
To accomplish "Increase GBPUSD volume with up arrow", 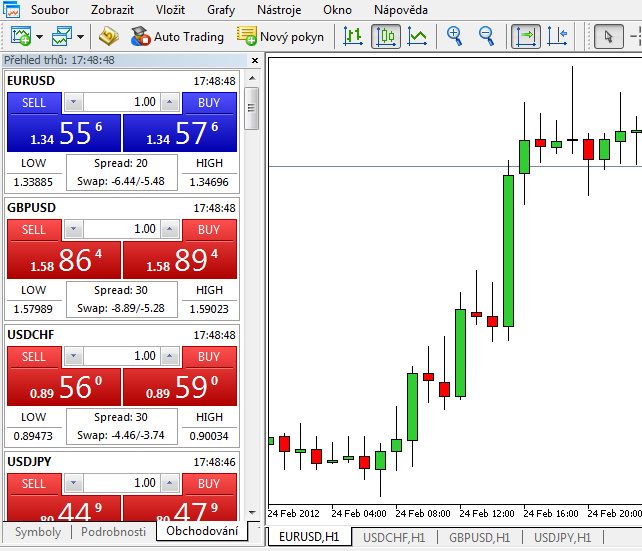I will tap(170, 229).
